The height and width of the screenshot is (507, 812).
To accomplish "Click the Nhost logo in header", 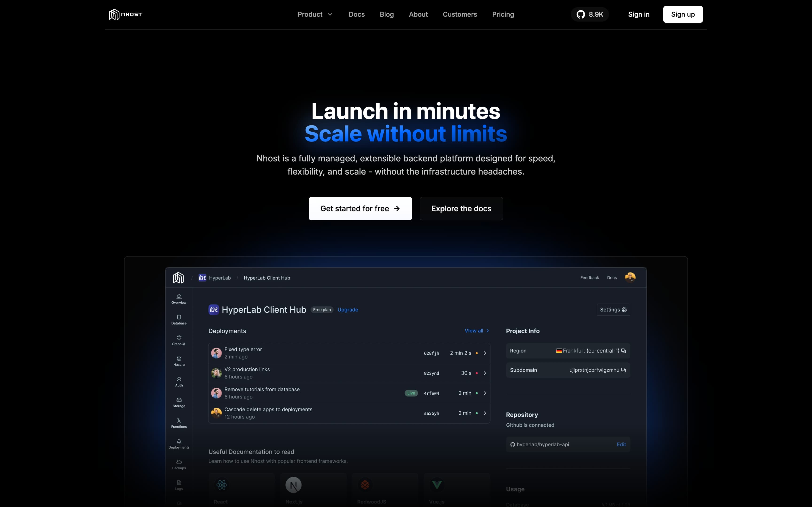I will tap(125, 14).
